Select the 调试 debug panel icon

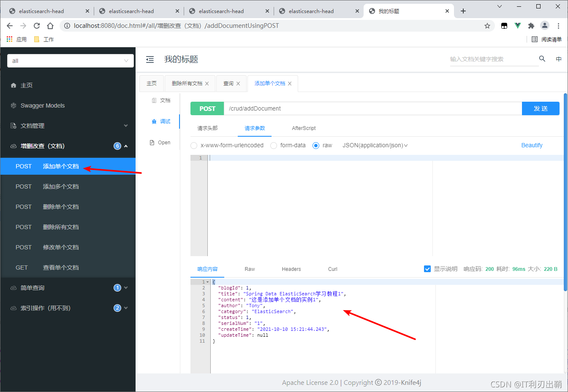(x=162, y=121)
